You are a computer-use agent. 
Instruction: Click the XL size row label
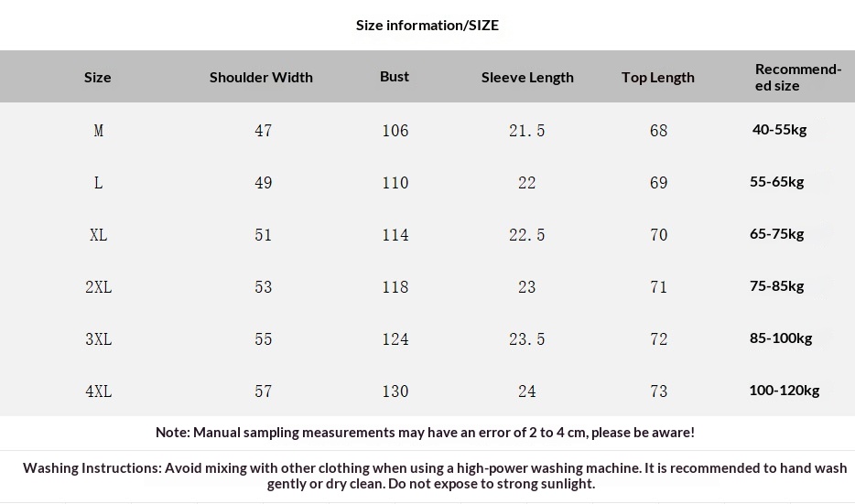point(98,235)
